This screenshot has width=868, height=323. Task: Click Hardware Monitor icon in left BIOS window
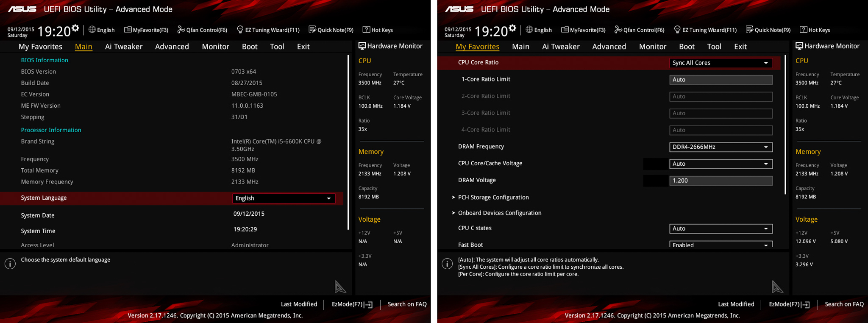click(x=362, y=46)
